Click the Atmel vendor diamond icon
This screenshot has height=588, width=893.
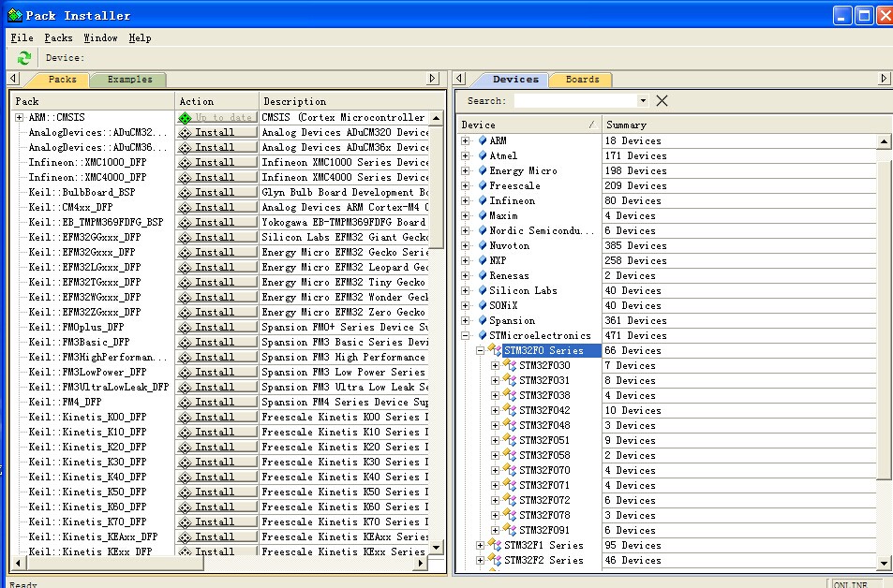[483, 154]
